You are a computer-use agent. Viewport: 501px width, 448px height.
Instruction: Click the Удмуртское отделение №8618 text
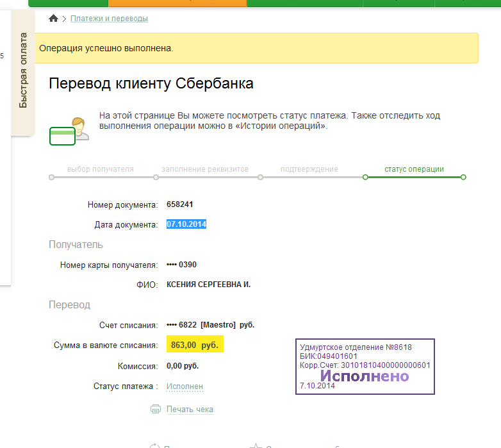(x=356, y=347)
